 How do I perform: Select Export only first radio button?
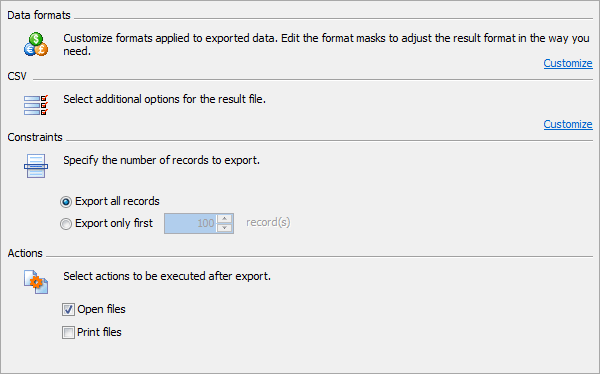tap(66, 224)
